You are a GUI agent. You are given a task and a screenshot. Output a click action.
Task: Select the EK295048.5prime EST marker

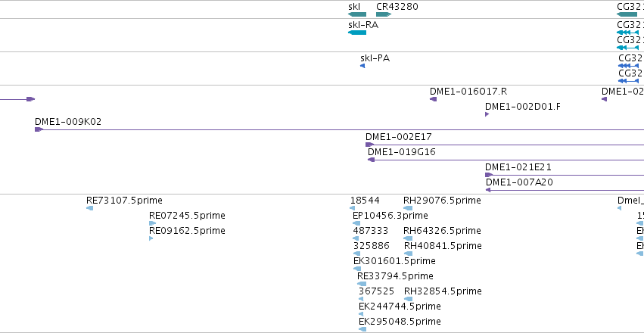click(x=362, y=329)
